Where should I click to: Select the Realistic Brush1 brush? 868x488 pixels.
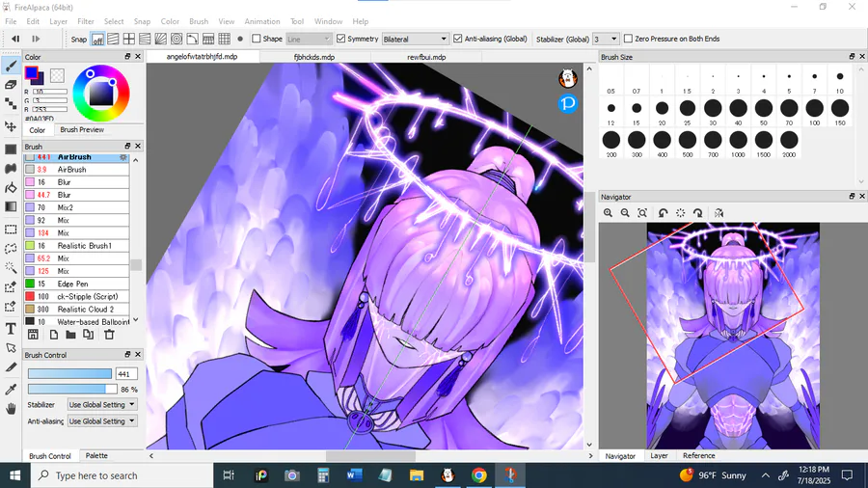(76, 246)
